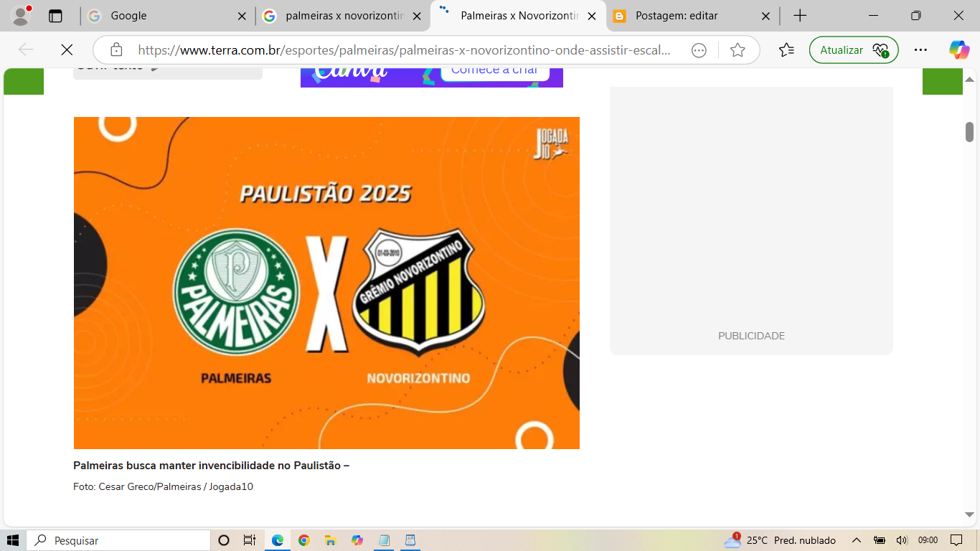Add this page to favorites
The image size is (980, 551).
[737, 50]
